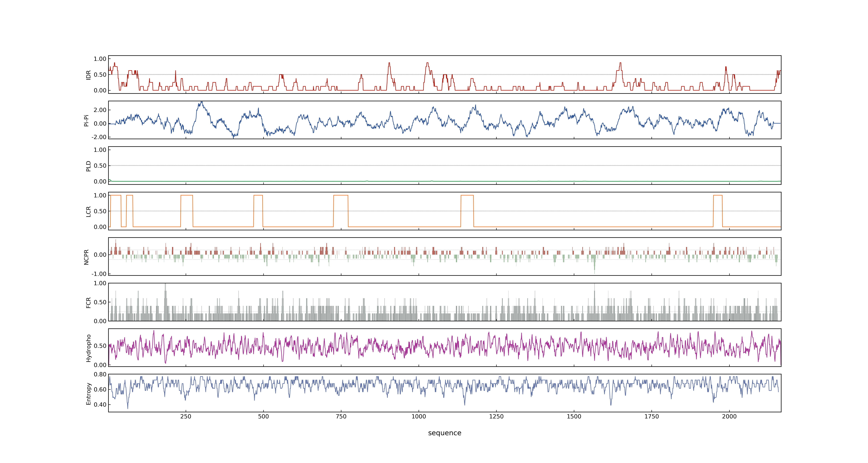868x463 pixels.
Task: Click the FCR y-axis label
Action: (88, 302)
